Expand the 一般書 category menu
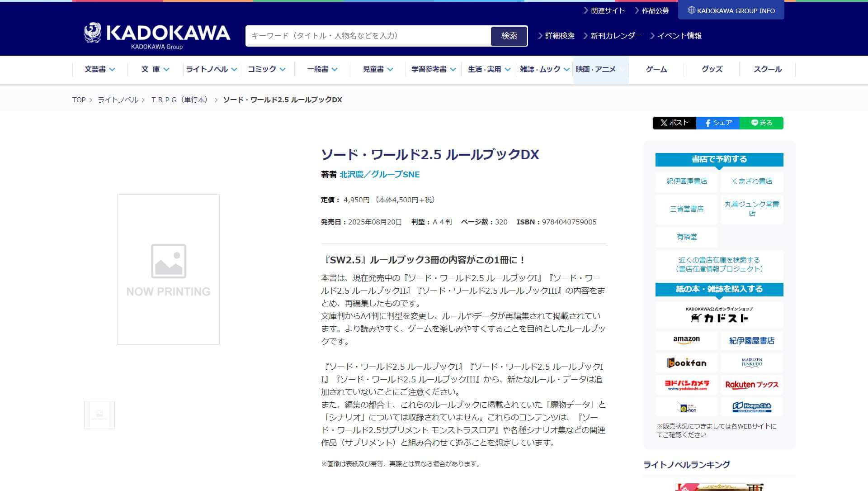 (322, 69)
